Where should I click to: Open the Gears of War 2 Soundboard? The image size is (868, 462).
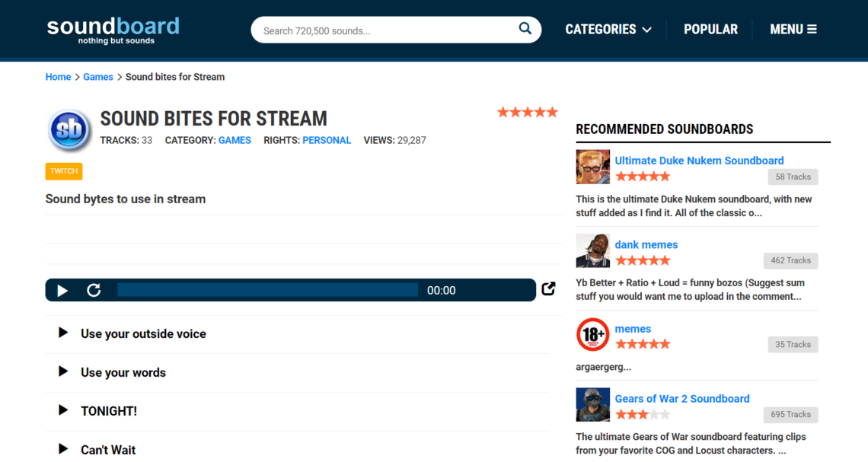pyautogui.click(x=681, y=398)
